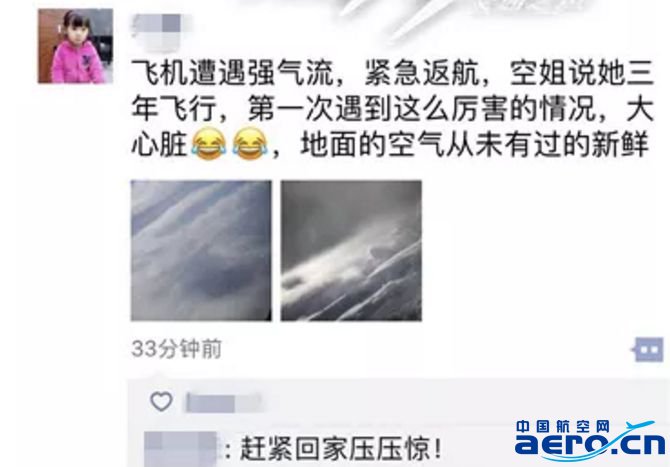This screenshot has width=670, height=467.
Task: Tap the heart like icon
Action: point(162,401)
